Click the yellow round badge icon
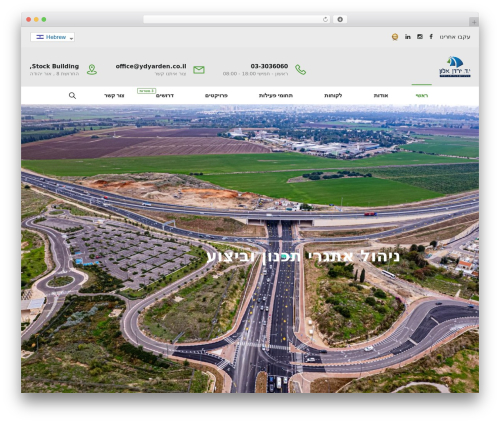 (395, 37)
